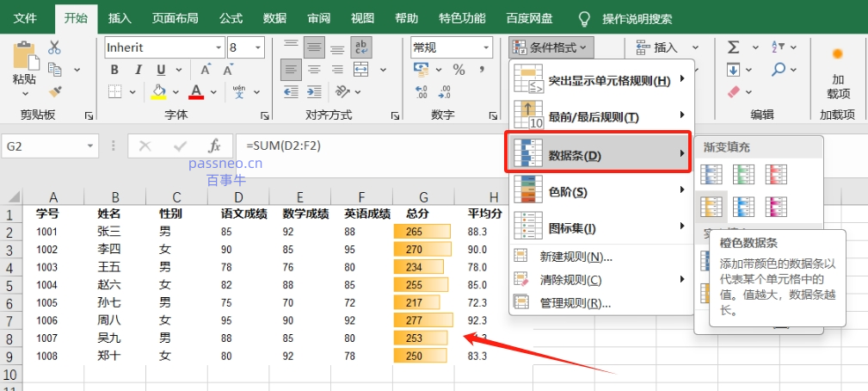This screenshot has width=868, height=391.
Task: Click the Cut scissors icon
Action: 55,47
